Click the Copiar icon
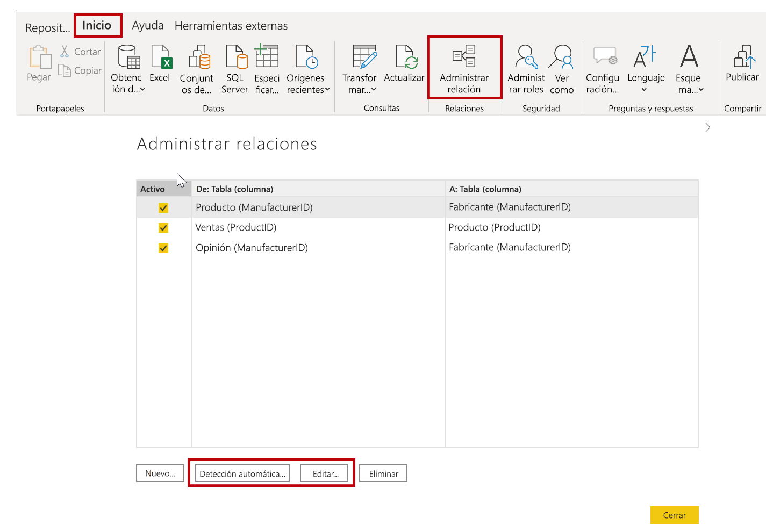This screenshot has height=532, width=766. coord(65,70)
